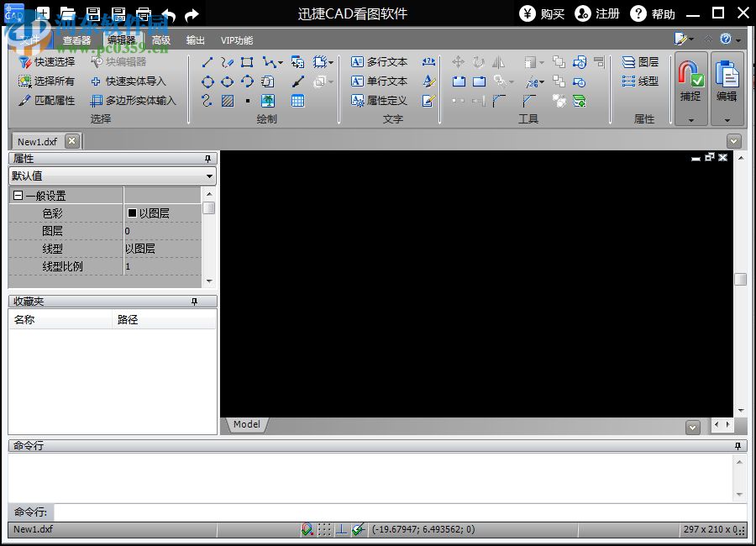
Task: Collapse the General Settings section
Action: click(x=18, y=196)
